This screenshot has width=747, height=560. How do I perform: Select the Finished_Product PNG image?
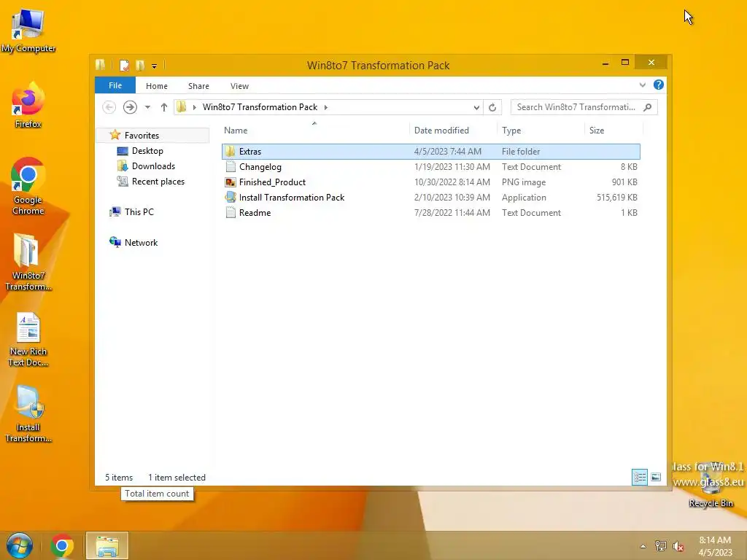[x=430, y=182]
